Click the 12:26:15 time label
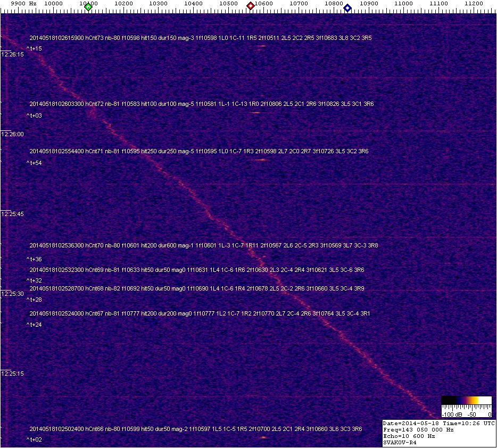 click(x=12, y=54)
